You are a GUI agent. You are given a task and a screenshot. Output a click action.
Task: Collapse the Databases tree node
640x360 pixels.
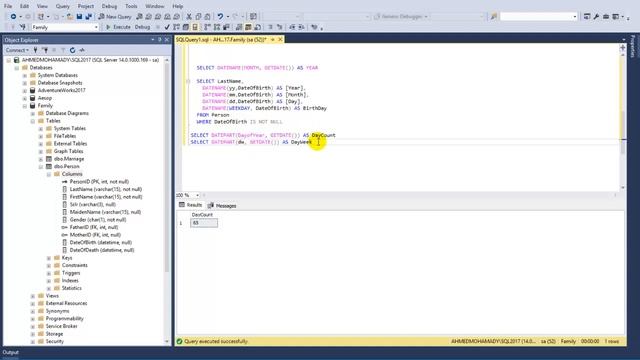(17, 67)
